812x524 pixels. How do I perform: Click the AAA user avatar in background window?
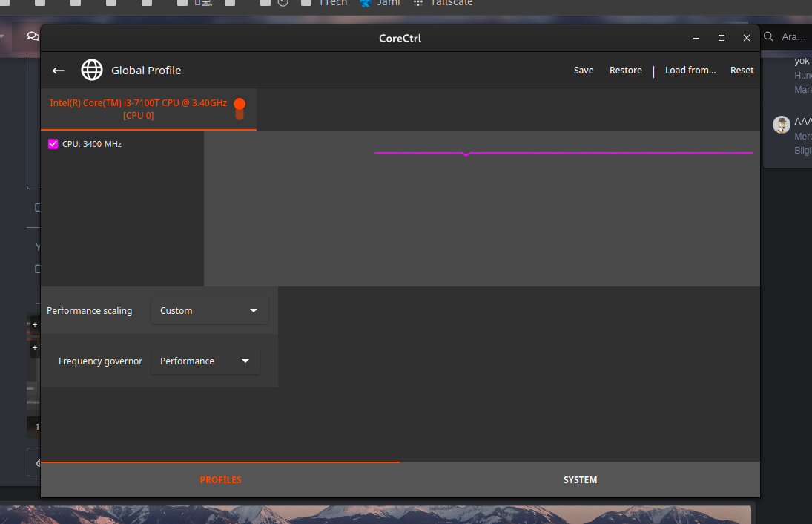781,125
